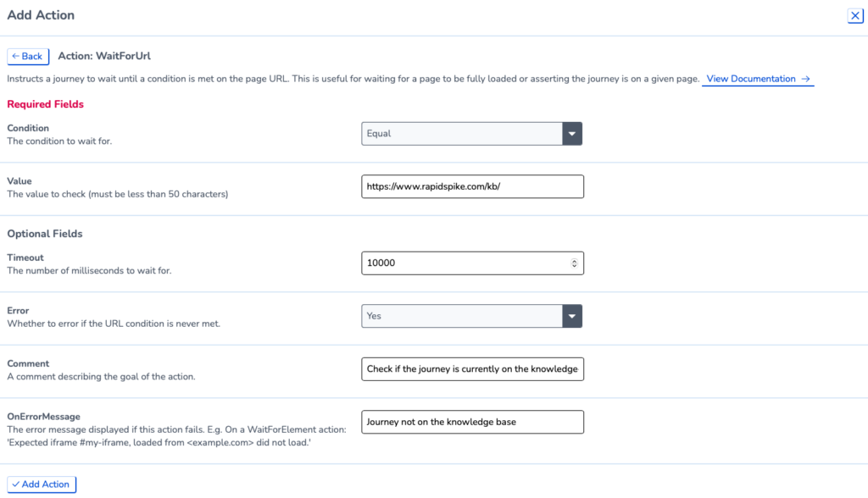Edit the Comment text field

472,369
